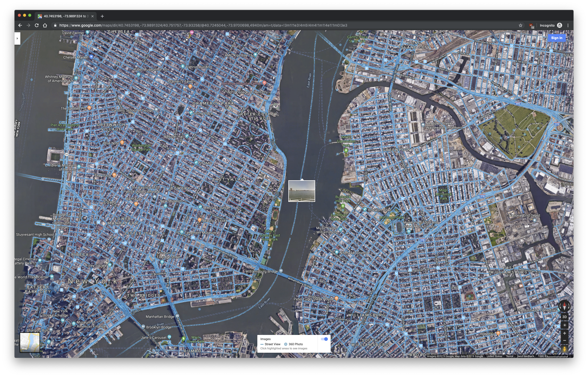Go back to the previous page

click(20, 25)
